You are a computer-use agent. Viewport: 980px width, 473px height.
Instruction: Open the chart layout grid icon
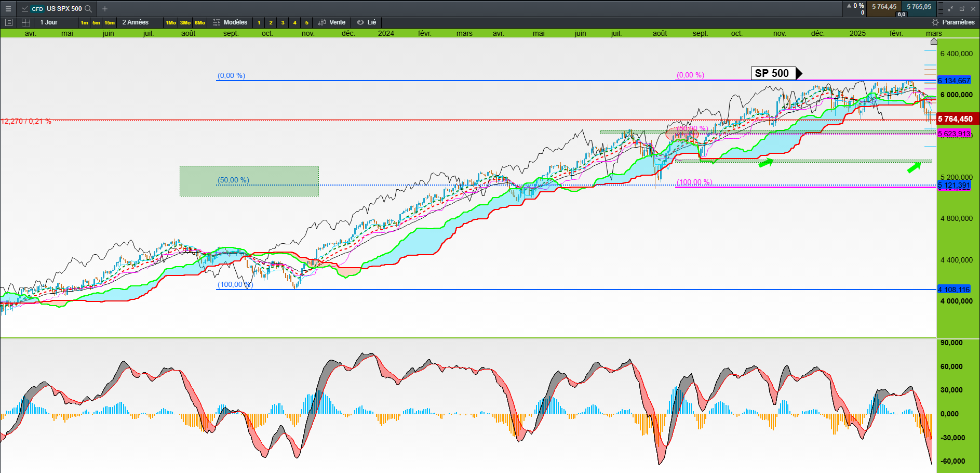[x=25, y=22]
